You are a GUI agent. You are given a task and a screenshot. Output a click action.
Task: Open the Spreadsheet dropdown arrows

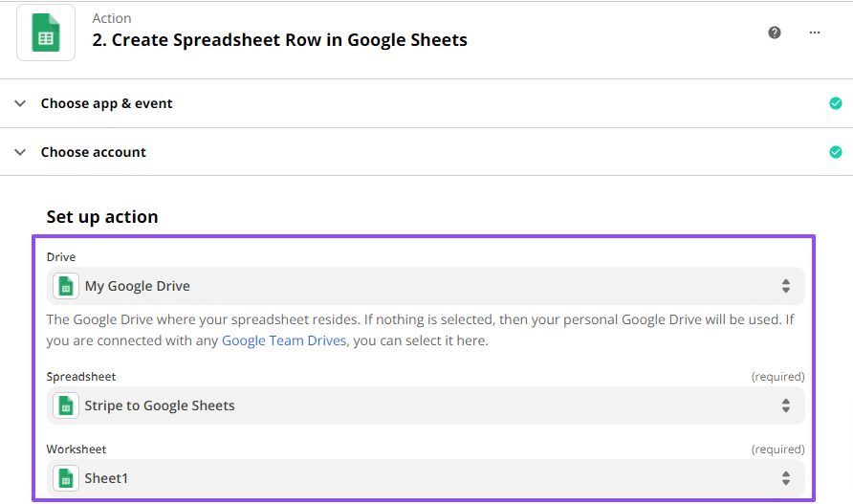785,405
